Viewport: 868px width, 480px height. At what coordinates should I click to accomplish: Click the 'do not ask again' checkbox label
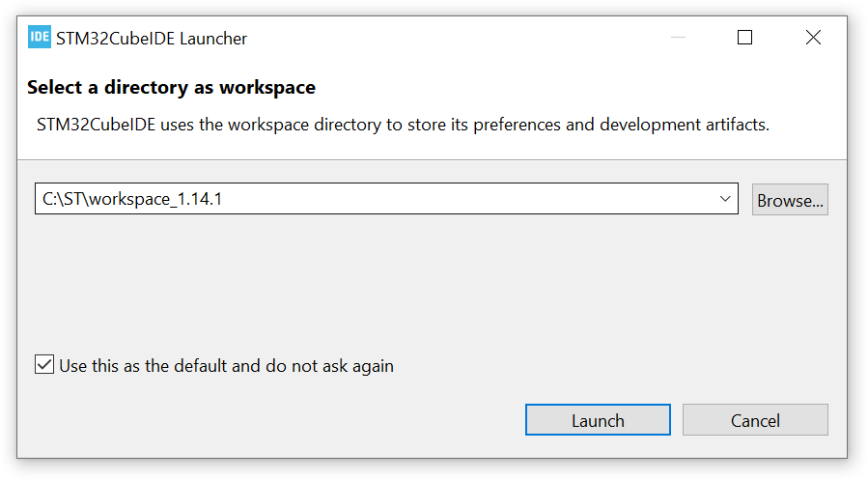226,366
